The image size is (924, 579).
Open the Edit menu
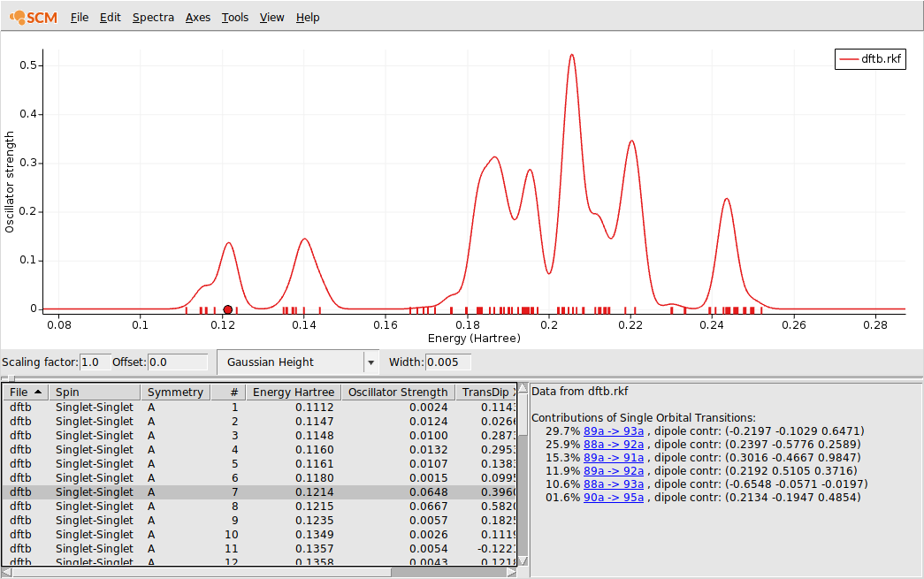110,17
